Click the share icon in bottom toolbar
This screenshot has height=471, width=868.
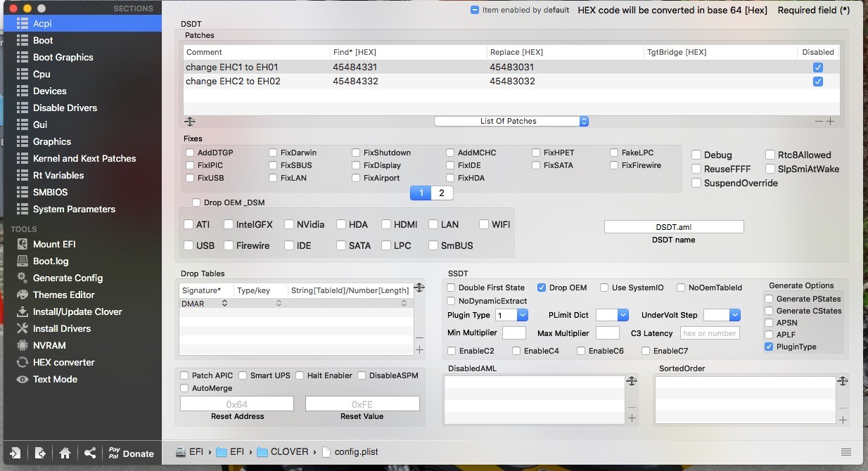[90, 453]
